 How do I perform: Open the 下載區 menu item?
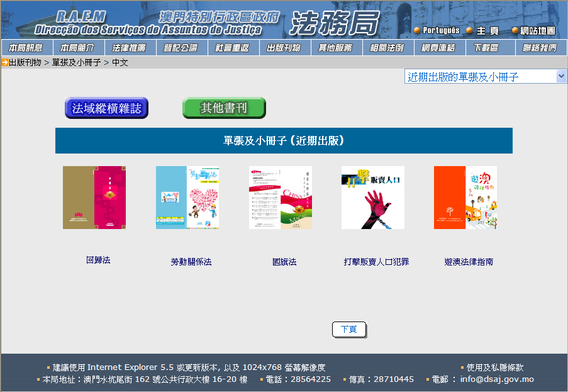(486, 48)
